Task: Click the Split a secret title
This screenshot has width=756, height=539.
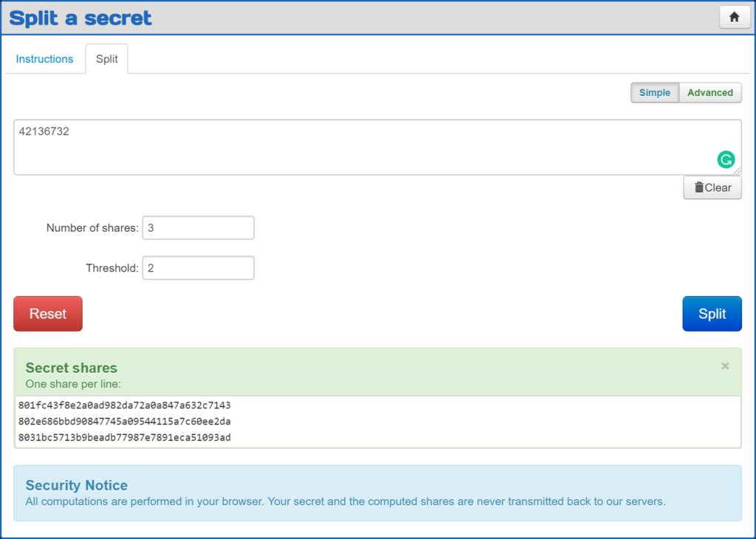Action: (80, 18)
